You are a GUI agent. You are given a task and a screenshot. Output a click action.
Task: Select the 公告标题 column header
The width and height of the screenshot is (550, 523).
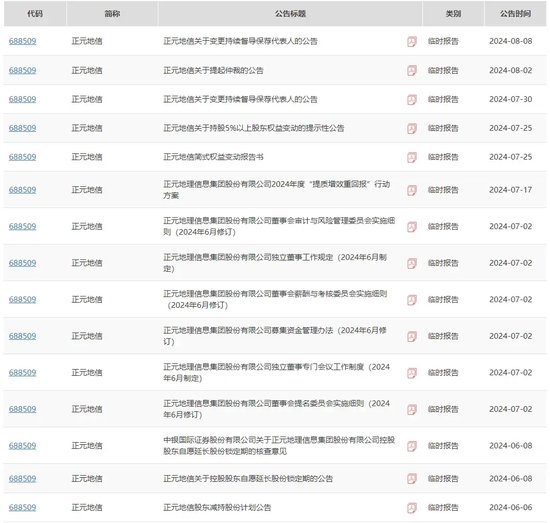tap(290, 14)
